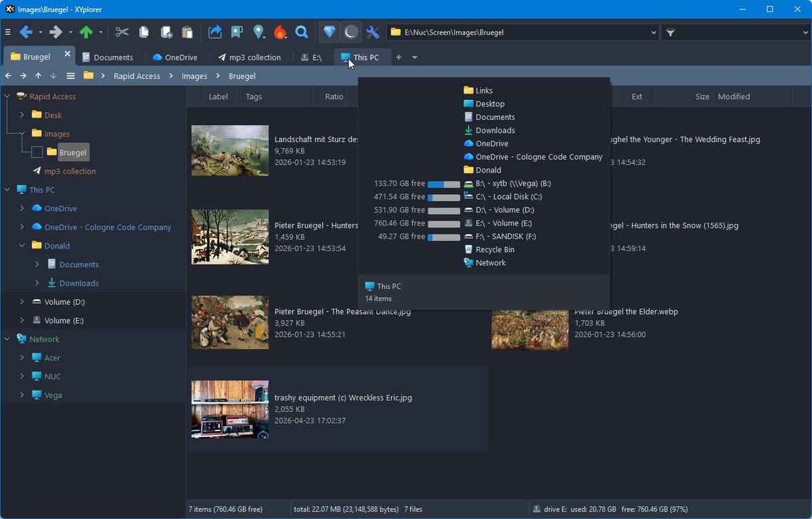Expand the NUC network node
Viewport: 812px width, 519px height.
click(x=22, y=376)
